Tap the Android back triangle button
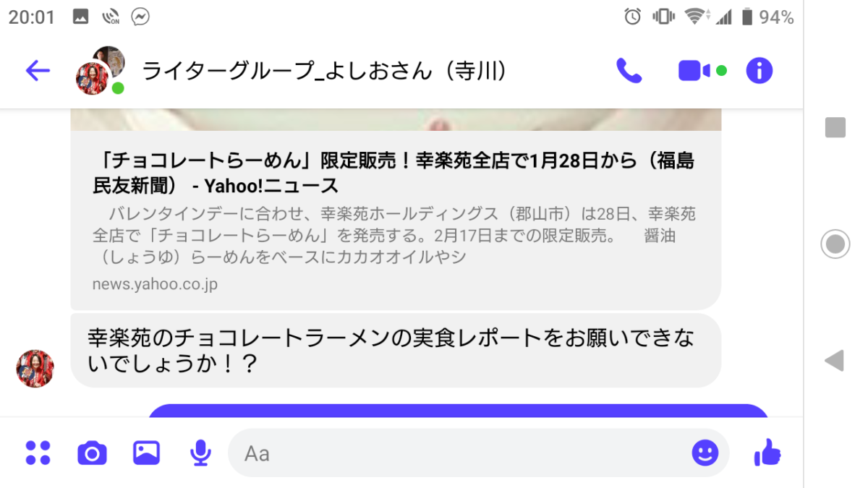The height and width of the screenshot is (488, 868). click(835, 360)
